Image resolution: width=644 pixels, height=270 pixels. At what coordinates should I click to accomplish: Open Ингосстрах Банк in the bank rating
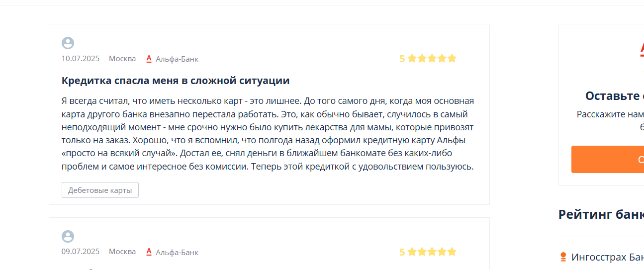(x=608, y=257)
